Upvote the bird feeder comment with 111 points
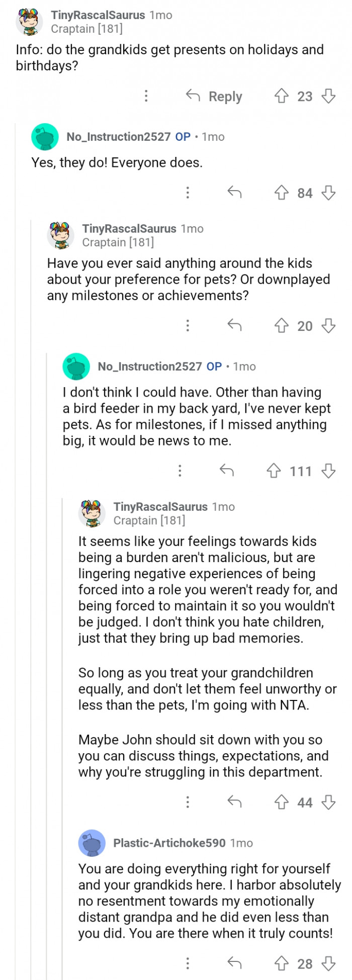352x980 pixels. pyautogui.click(x=274, y=471)
